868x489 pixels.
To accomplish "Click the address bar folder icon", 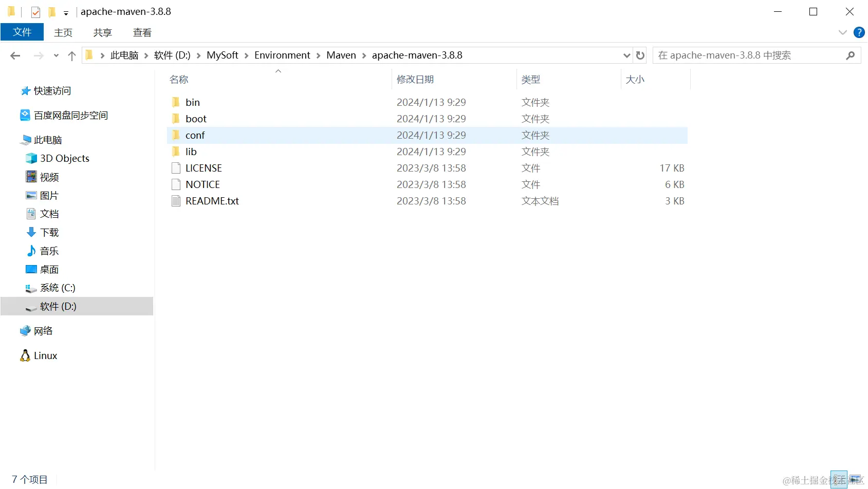I will tap(89, 55).
